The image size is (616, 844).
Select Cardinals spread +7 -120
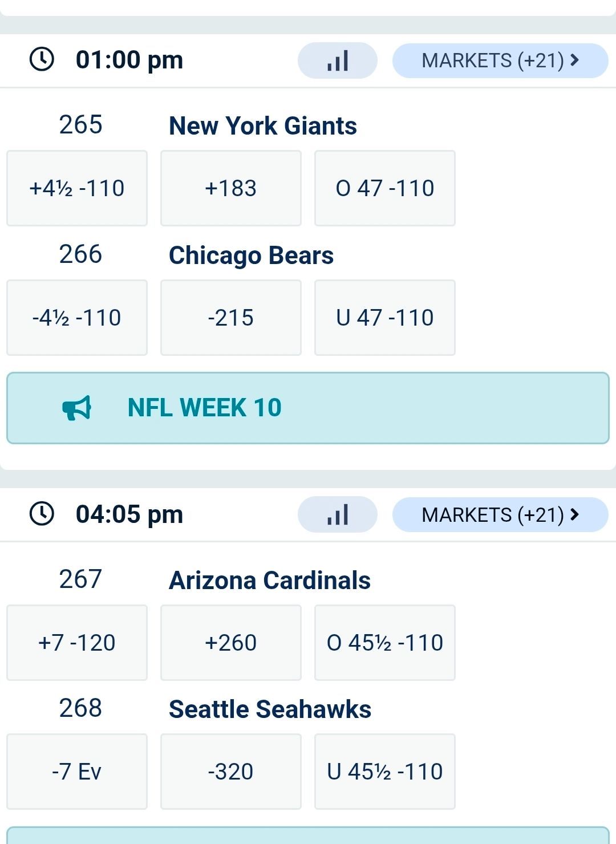[77, 643]
